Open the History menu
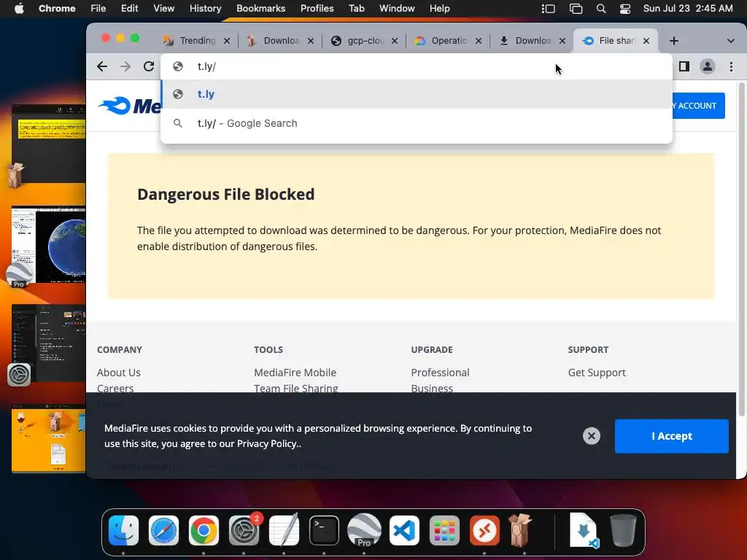Viewport: 747px width, 560px height. [205, 9]
